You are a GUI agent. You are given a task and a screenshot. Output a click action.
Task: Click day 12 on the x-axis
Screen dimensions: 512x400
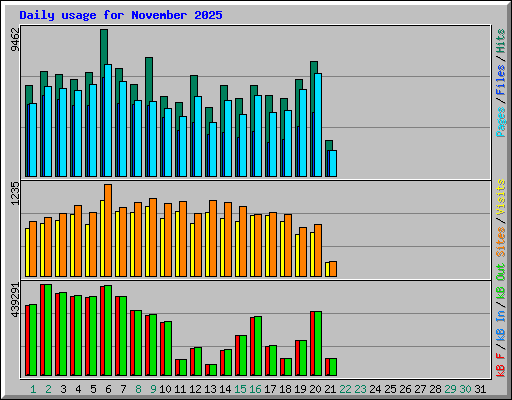coord(195,389)
